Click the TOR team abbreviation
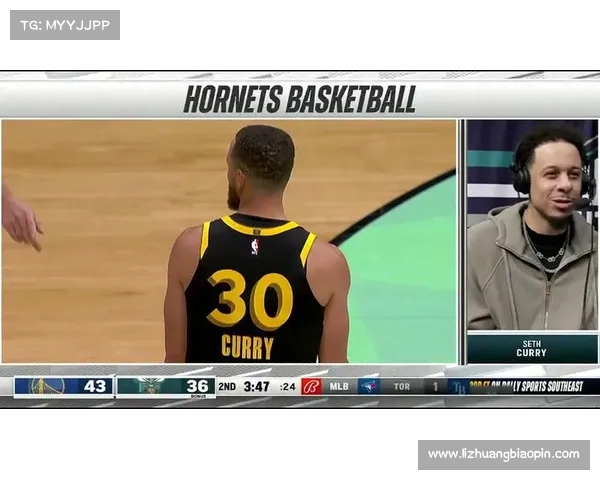The width and height of the screenshot is (600, 480). pos(402,387)
